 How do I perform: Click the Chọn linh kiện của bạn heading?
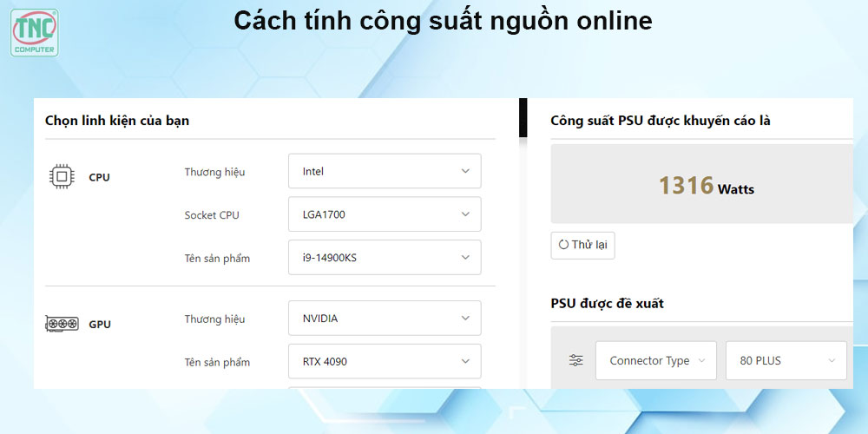pos(117,120)
